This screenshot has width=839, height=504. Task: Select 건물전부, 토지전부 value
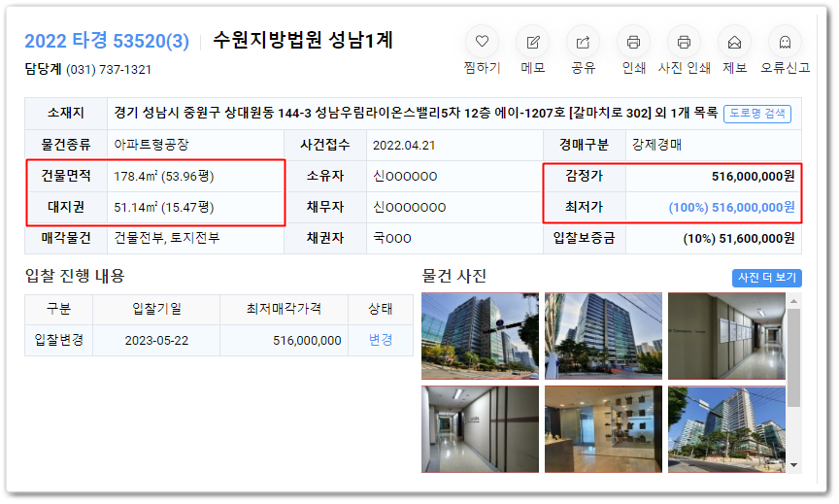tap(166, 238)
